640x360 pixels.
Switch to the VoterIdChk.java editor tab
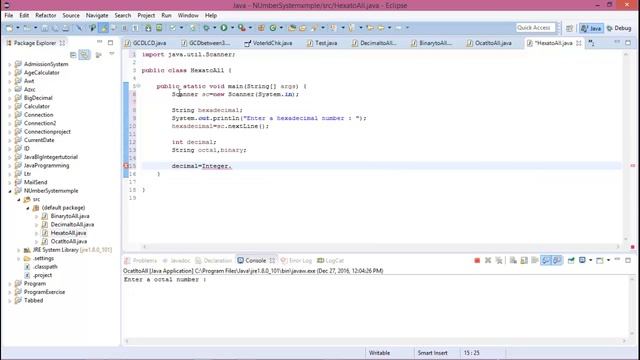[x=269, y=43]
